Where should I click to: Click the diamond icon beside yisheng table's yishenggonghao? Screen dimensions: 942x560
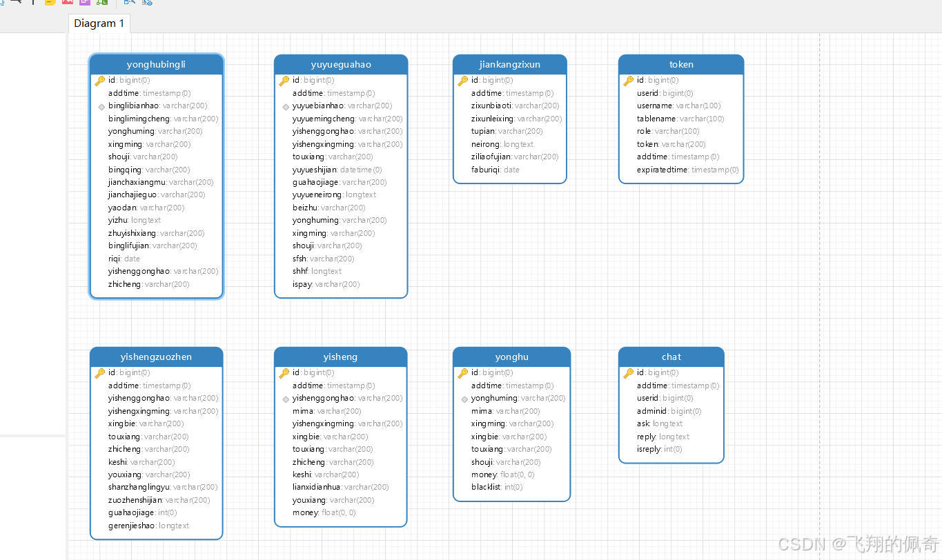point(286,399)
